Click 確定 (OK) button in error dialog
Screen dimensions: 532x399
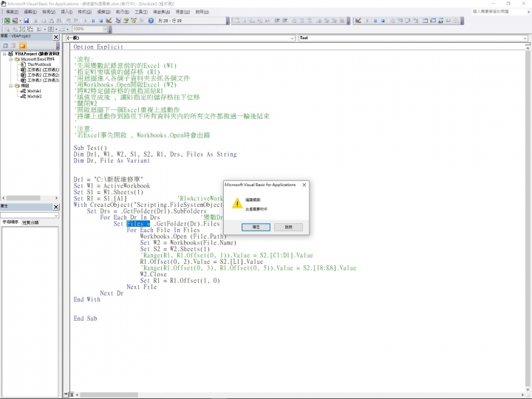pos(256,227)
